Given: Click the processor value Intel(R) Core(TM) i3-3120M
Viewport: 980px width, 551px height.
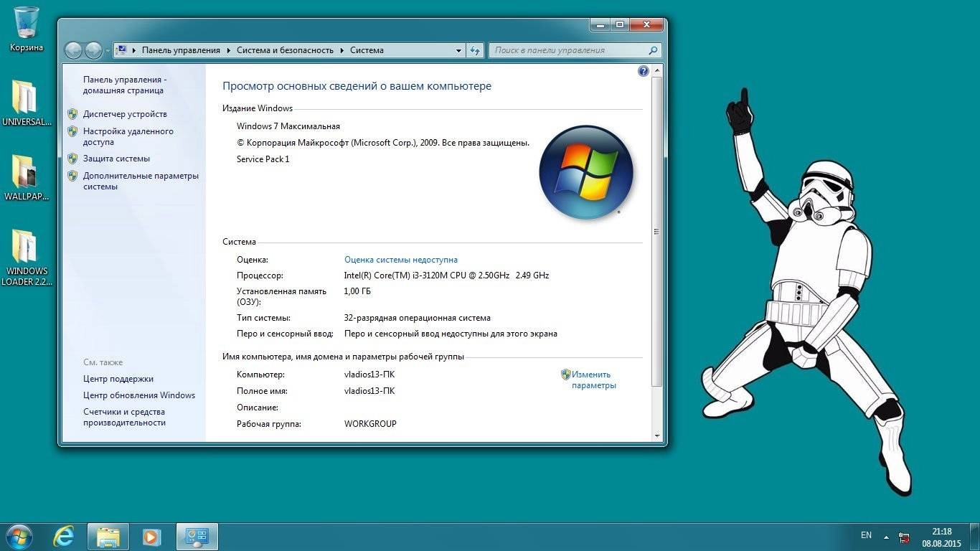Looking at the screenshot, I should pyautogui.click(x=447, y=275).
